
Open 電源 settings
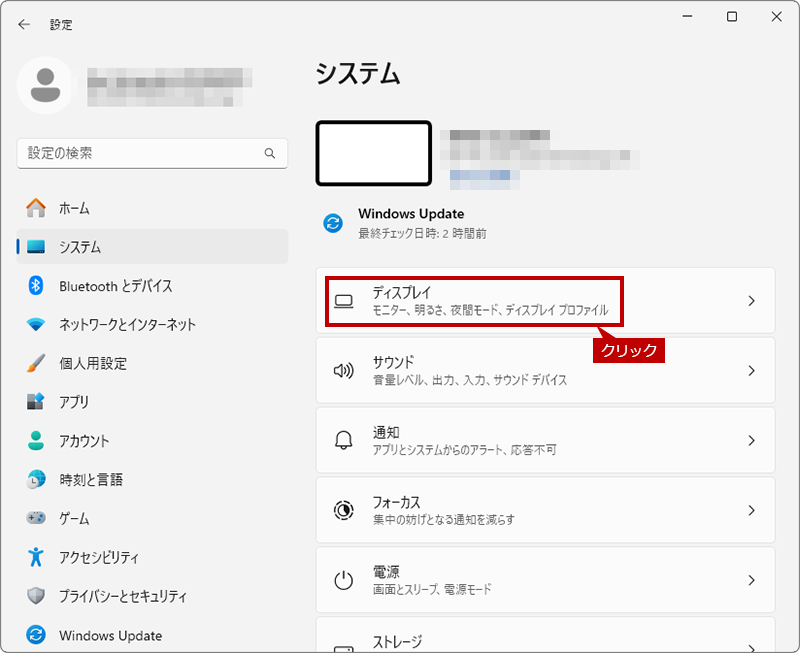click(545, 580)
